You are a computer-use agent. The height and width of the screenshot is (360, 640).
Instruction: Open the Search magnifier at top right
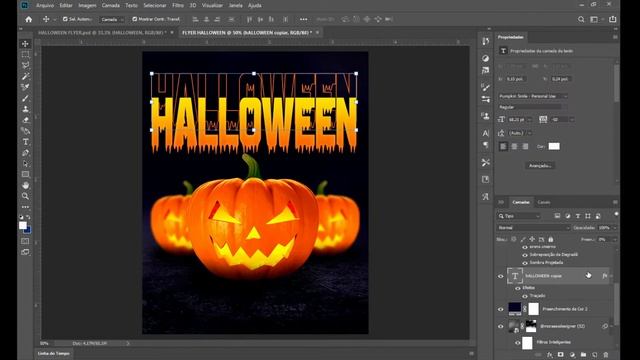click(581, 19)
